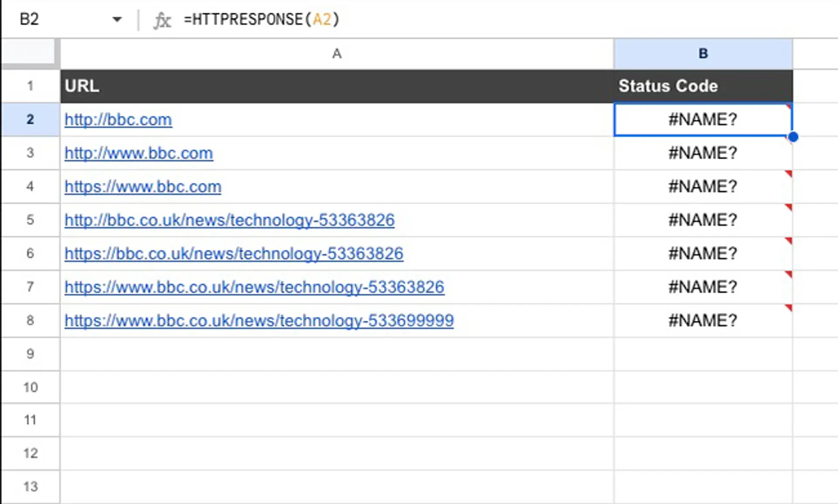The image size is (838, 504).
Task: Select row header 9
Action: (30, 354)
